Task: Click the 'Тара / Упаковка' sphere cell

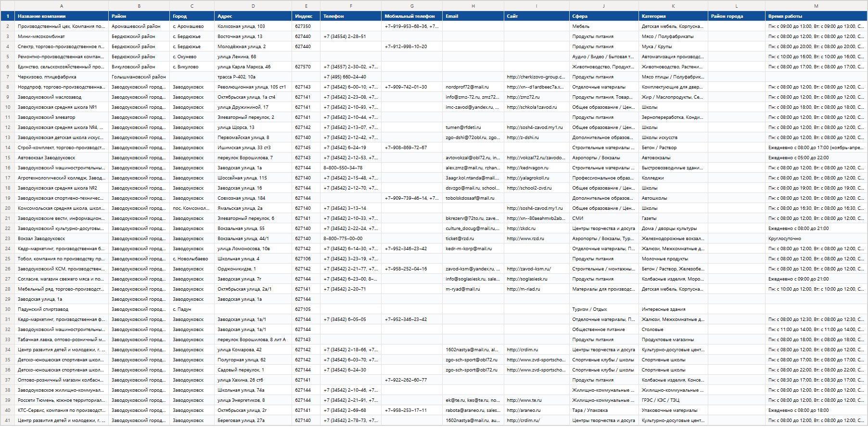Action: [x=604, y=410]
